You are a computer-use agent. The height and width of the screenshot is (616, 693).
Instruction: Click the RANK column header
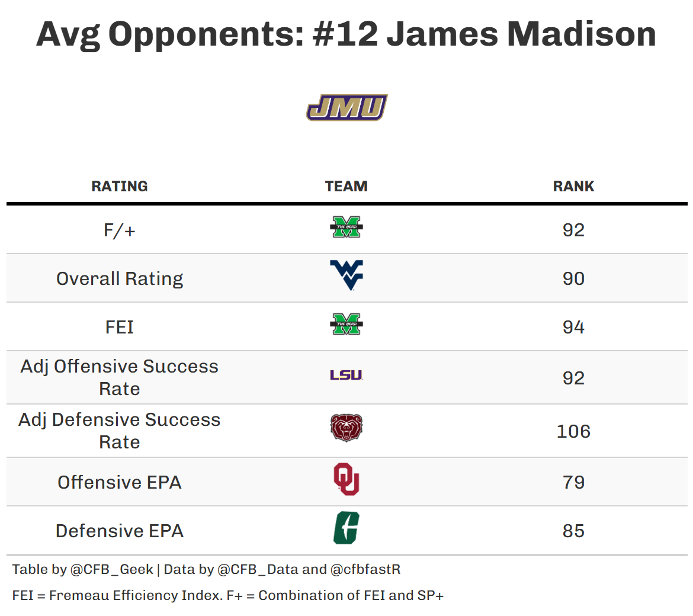point(573,186)
